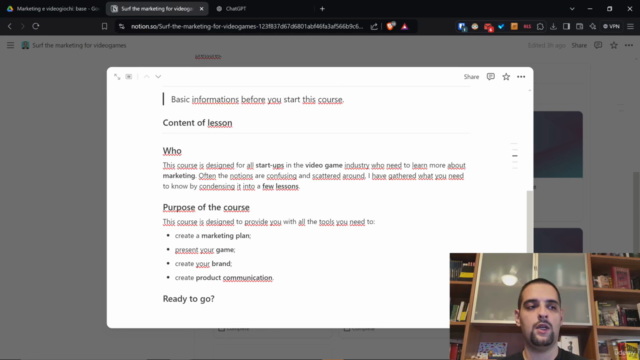Open the Notion sidebar hamburger menu
This screenshot has width=640, height=360.
pyautogui.click(x=10, y=45)
